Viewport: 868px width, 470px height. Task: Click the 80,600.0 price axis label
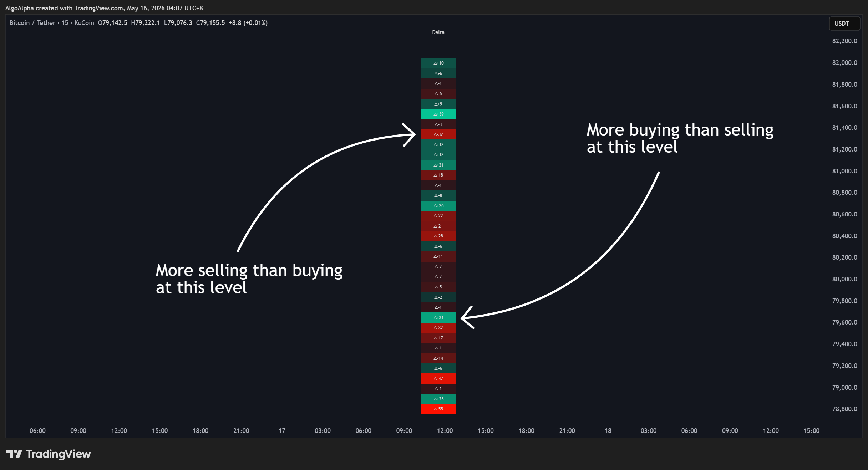click(844, 214)
